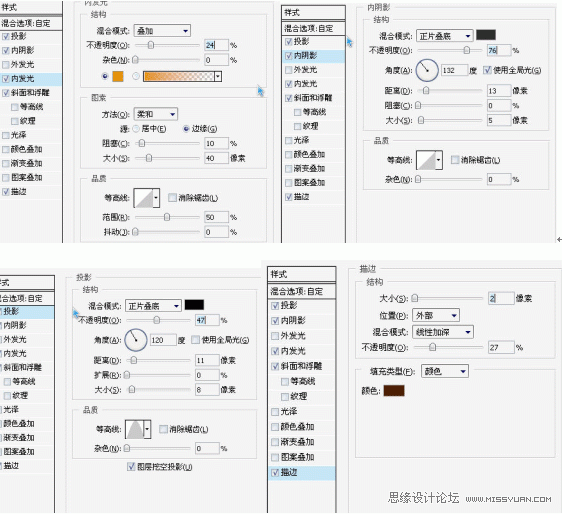The image size is (562, 514).
Task: Enable 使用全局光 in the Drop Shadow dialog
Action: pos(195,339)
